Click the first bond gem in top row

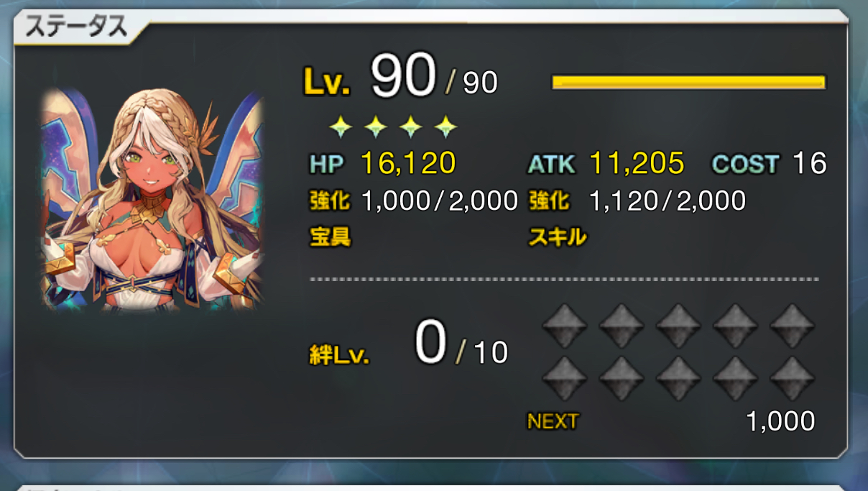(565, 326)
